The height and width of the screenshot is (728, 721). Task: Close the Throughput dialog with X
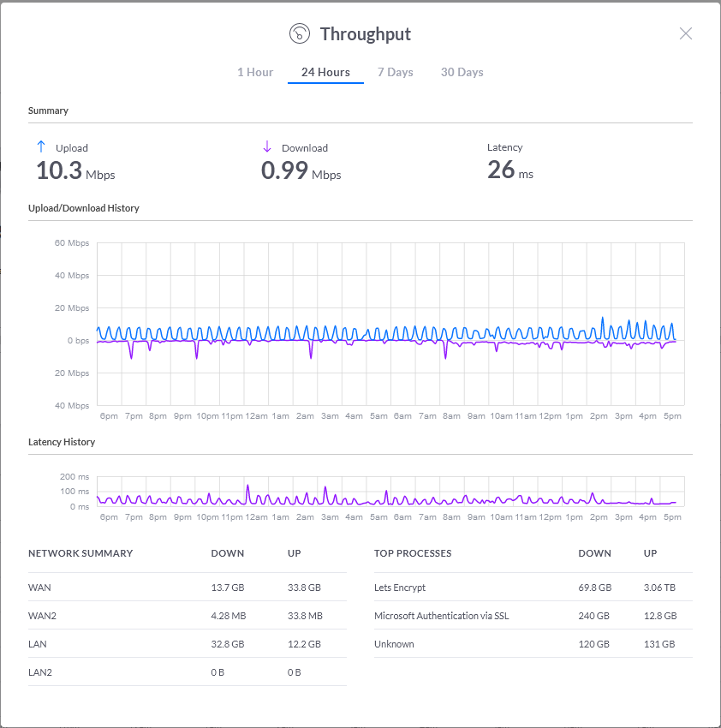685,33
